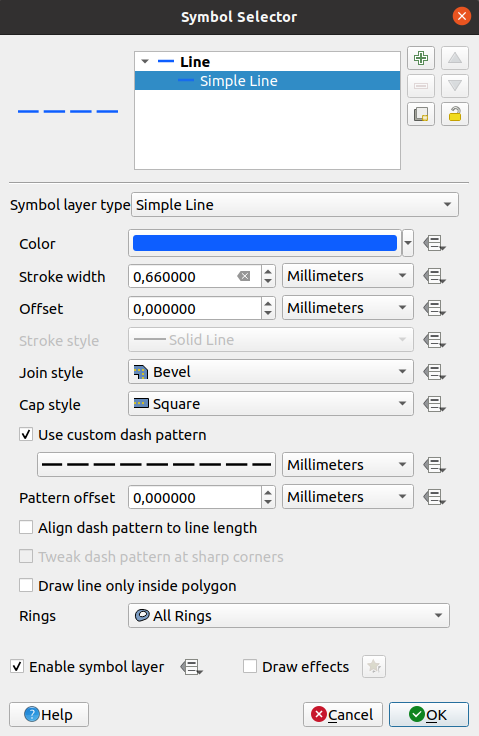Screen dimensions: 479x736
Task: Open Rings All Rings dropdown
Action: [x=289, y=616]
